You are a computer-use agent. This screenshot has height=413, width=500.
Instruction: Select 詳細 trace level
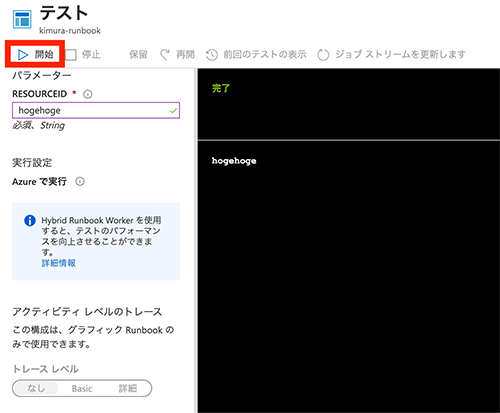click(128, 388)
